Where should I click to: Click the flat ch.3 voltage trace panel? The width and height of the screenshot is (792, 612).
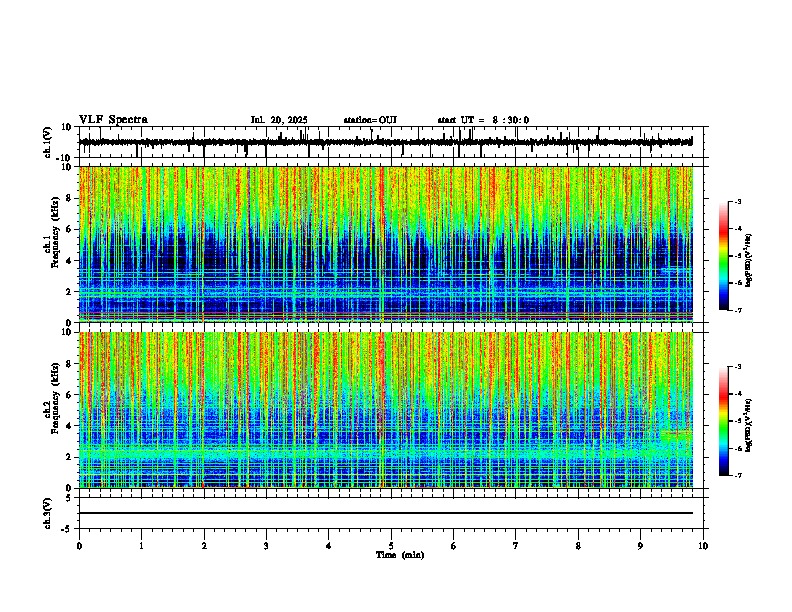coord(391,513)
